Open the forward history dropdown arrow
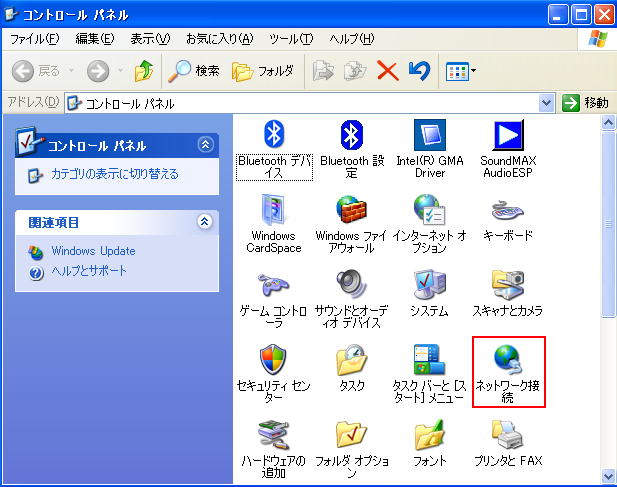 pyautogui.click(x=120, y=71)
